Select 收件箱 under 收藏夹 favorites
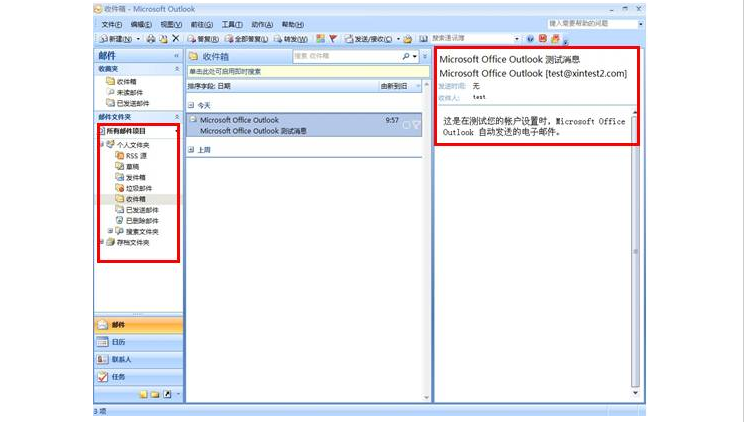Screen dimensions: 744x422 coord(122,82)
